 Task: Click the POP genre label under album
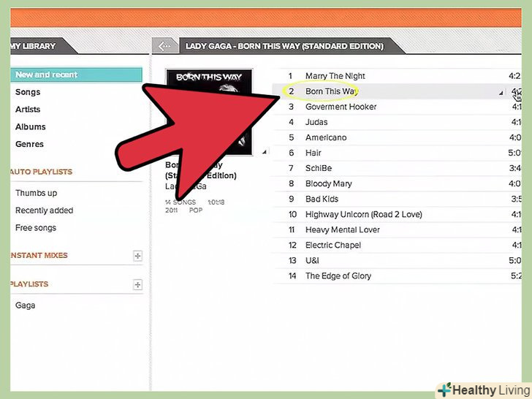tap(196, 210)
